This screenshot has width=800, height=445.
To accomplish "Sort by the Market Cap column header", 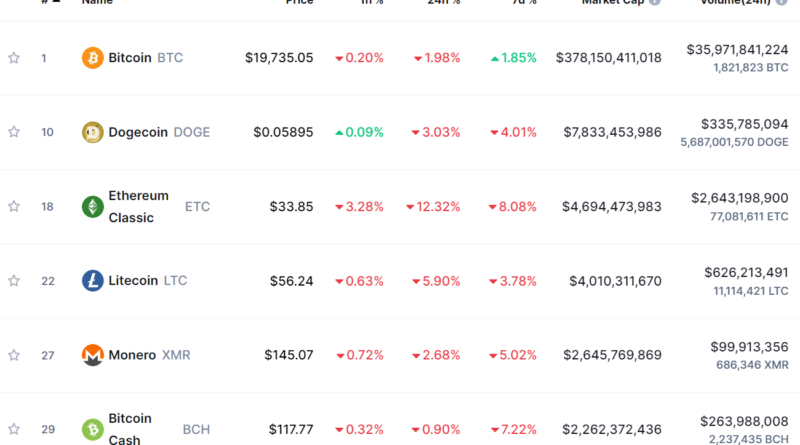I will pyautogui.click(x=612, y=2).
